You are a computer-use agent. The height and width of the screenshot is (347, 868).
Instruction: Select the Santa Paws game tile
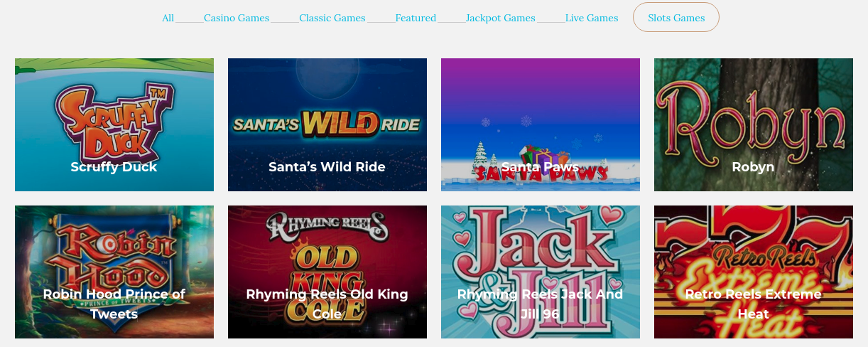(541, 124)
